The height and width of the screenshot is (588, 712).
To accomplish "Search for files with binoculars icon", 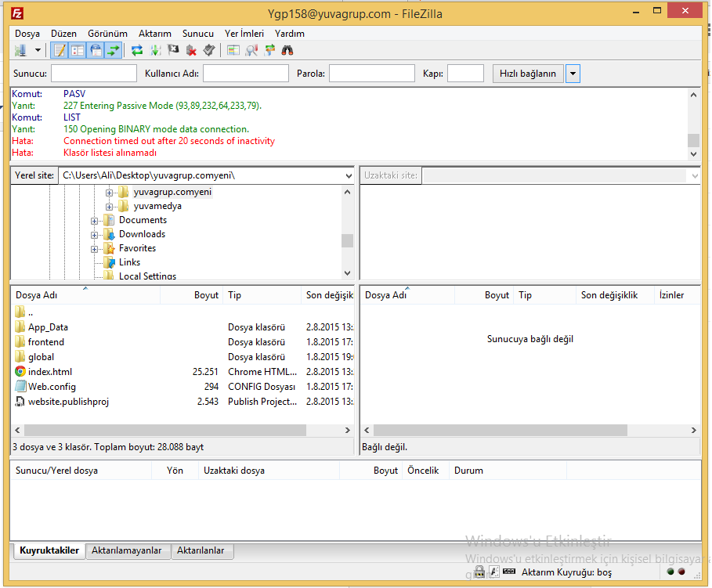I will [287, 50].
